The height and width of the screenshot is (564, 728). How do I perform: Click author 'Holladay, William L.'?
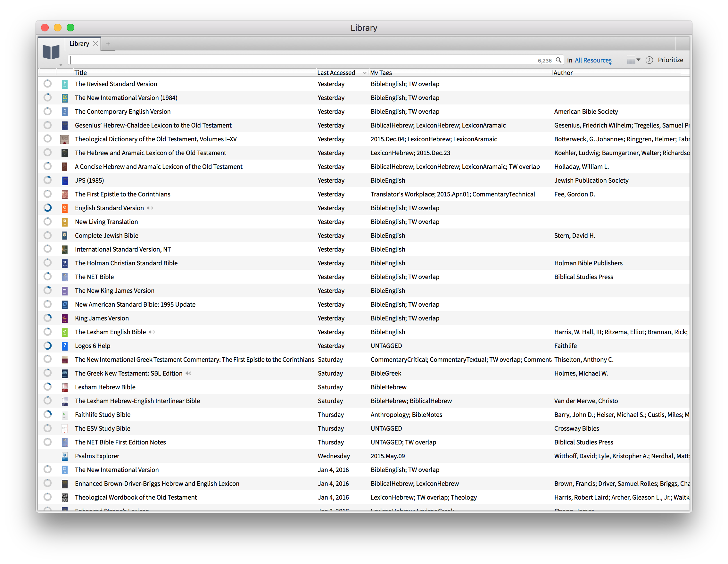click(581, 167)
